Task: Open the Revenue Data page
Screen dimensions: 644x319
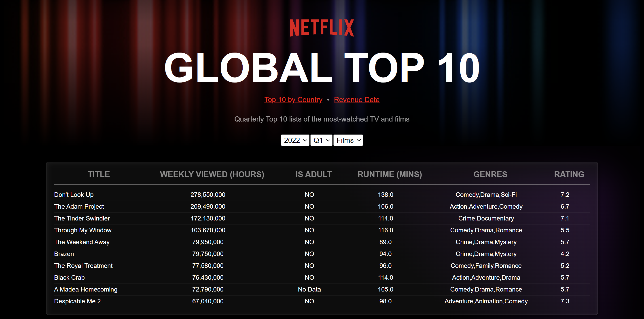Action: tap(356, 99)
